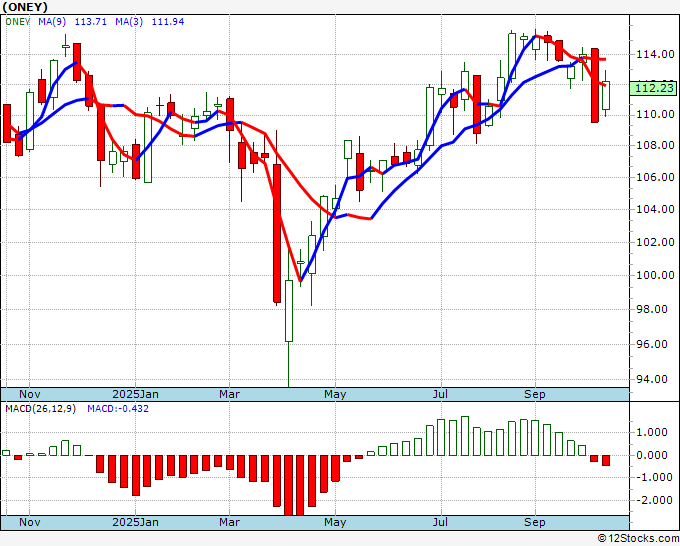Select the 0.000 MACD axis label
This screenshot has height=546, width=680.
652,455
